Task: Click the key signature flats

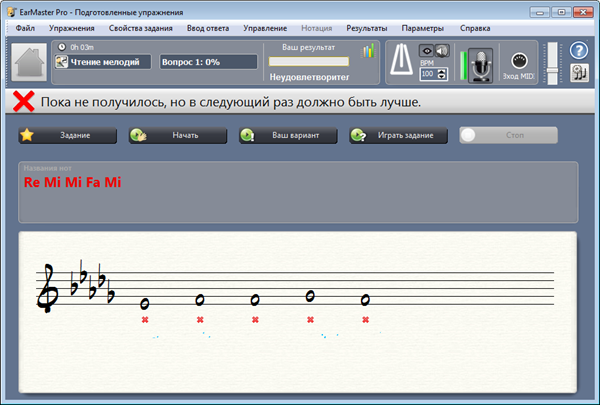Action: (x=93, y=281)
